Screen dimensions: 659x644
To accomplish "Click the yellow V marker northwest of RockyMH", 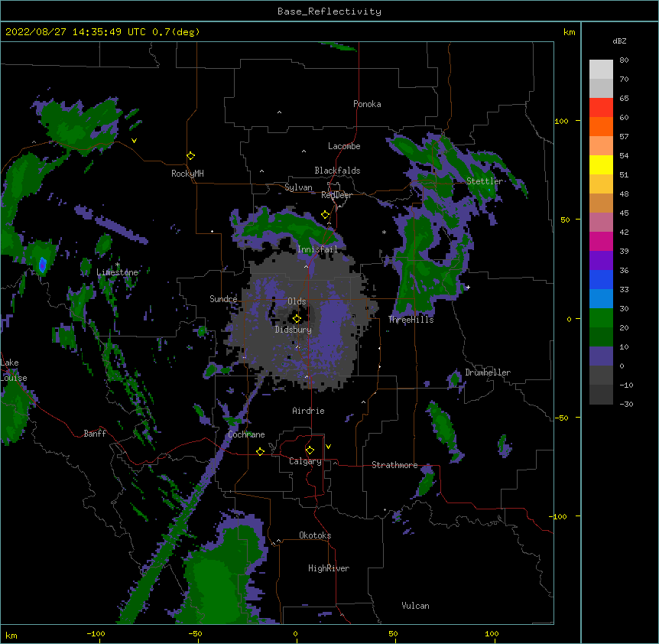I will tap(134, 141).
